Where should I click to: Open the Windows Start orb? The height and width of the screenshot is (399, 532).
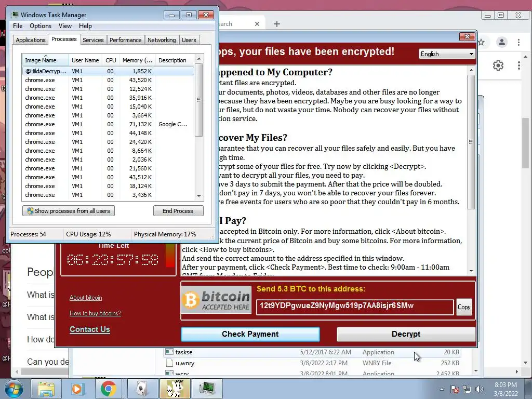(13, 389)
